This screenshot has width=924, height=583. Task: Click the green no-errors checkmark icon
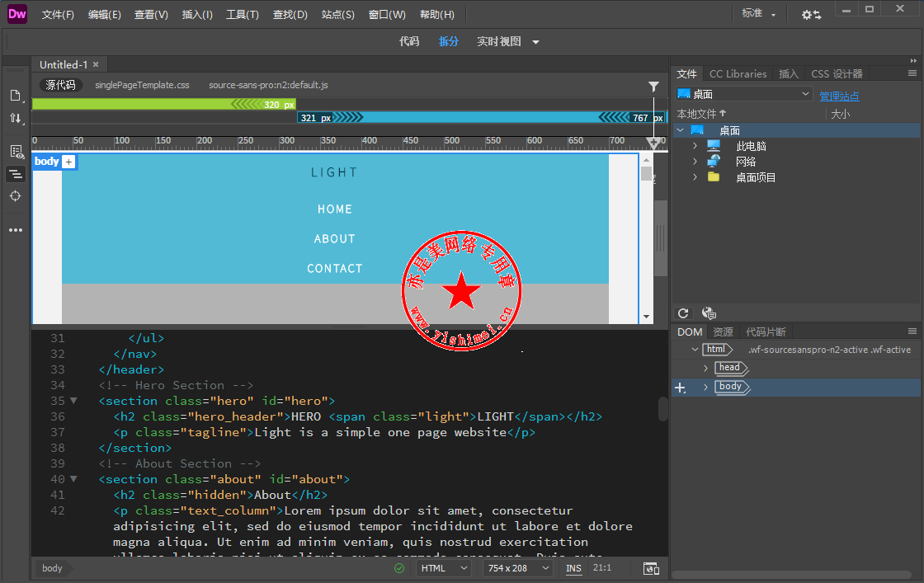click(399, 568)
